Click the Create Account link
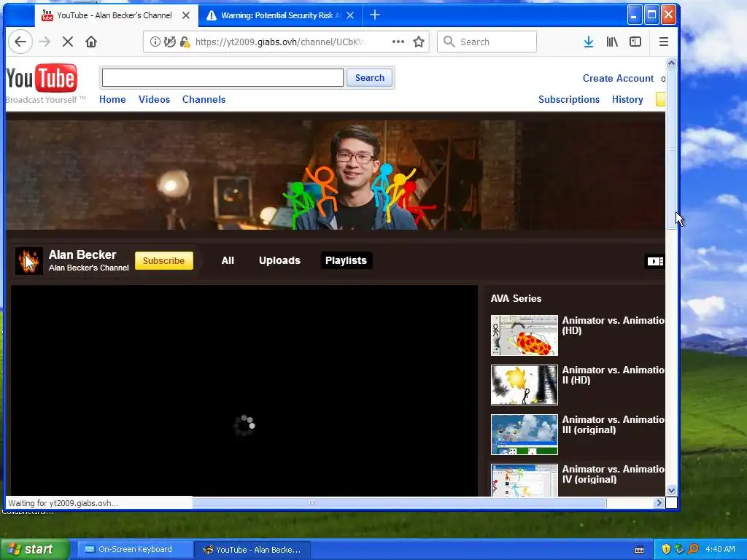747x560 pixels. 618,78
